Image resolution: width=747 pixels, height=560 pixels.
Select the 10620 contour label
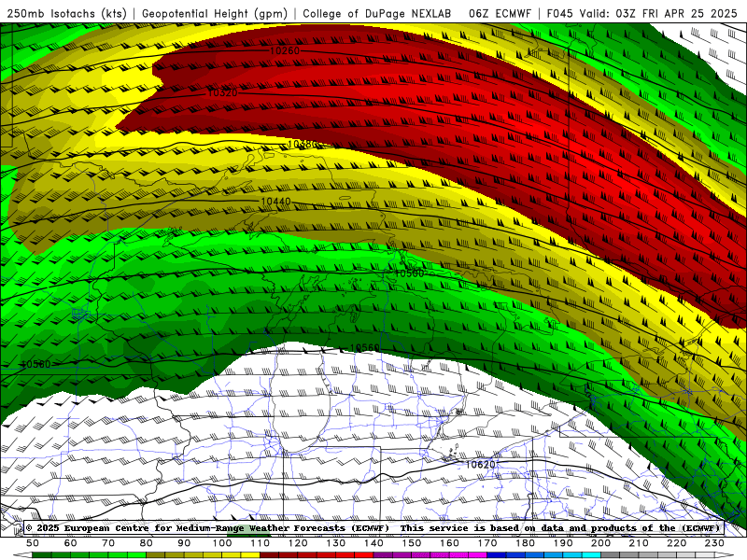(x=480, y=464)
